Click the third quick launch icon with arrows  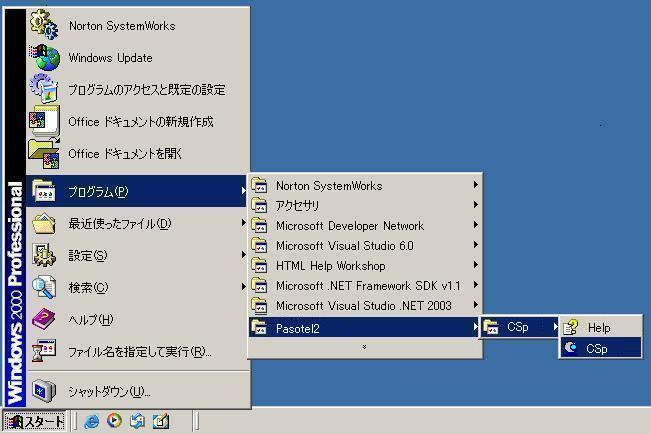(x=137, y=421)
